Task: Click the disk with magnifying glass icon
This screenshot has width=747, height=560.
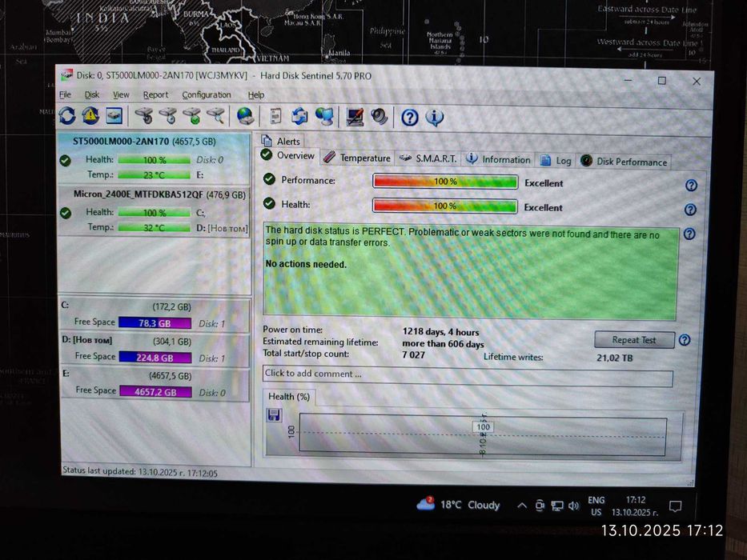Action: coord(215,116)
